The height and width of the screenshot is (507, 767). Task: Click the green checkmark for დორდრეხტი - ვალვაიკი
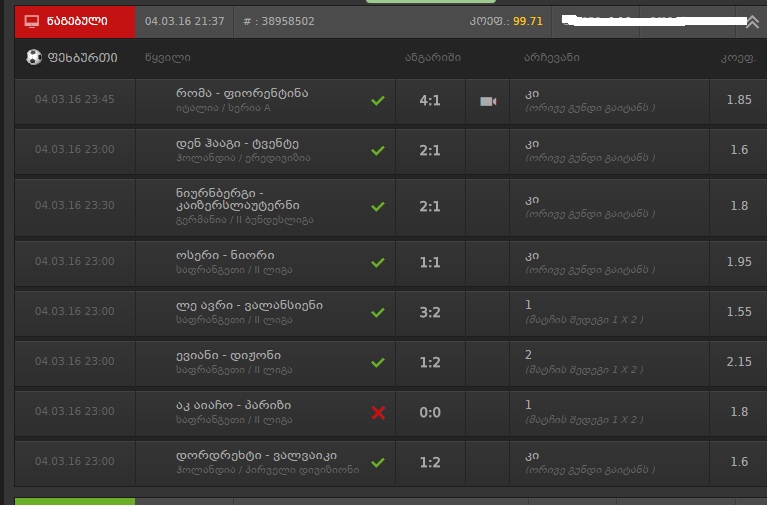pyautogui.click(x=378, y=462)
